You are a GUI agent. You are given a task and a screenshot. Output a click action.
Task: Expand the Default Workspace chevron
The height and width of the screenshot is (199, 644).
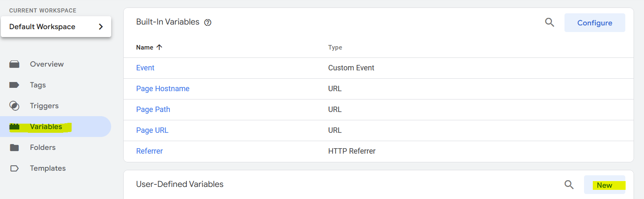[100, 27]
